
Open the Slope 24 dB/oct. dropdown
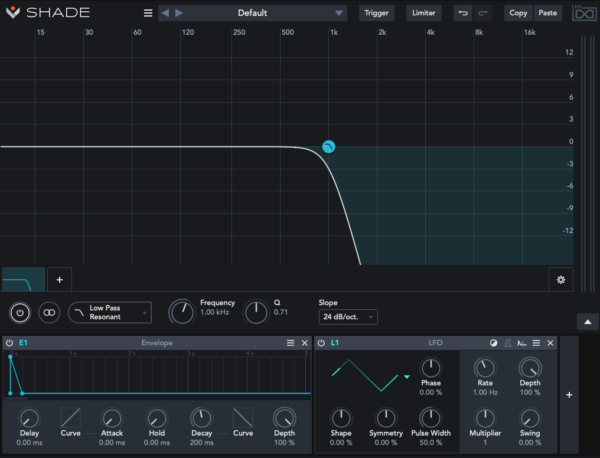[x=348, y=317]
